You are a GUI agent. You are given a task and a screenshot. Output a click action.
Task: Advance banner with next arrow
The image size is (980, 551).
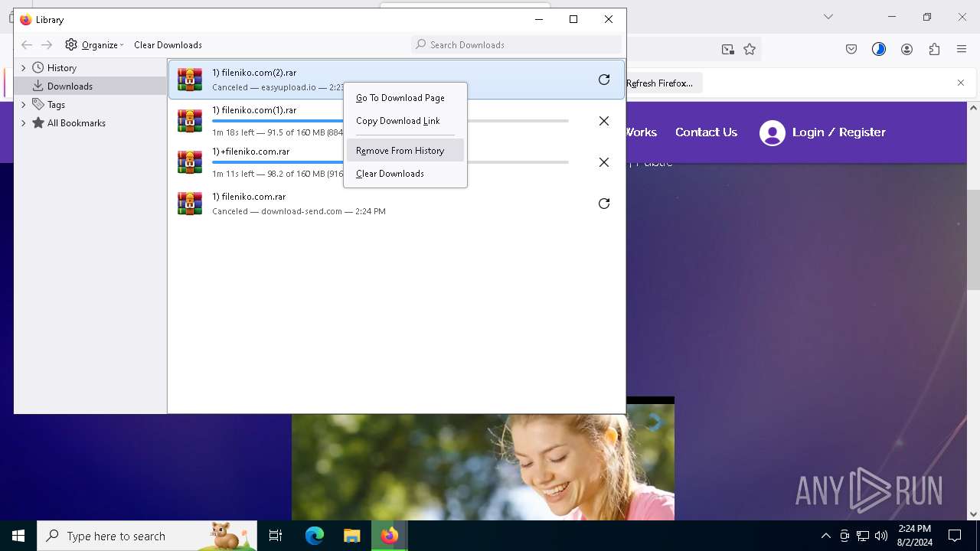click(655, 422)
